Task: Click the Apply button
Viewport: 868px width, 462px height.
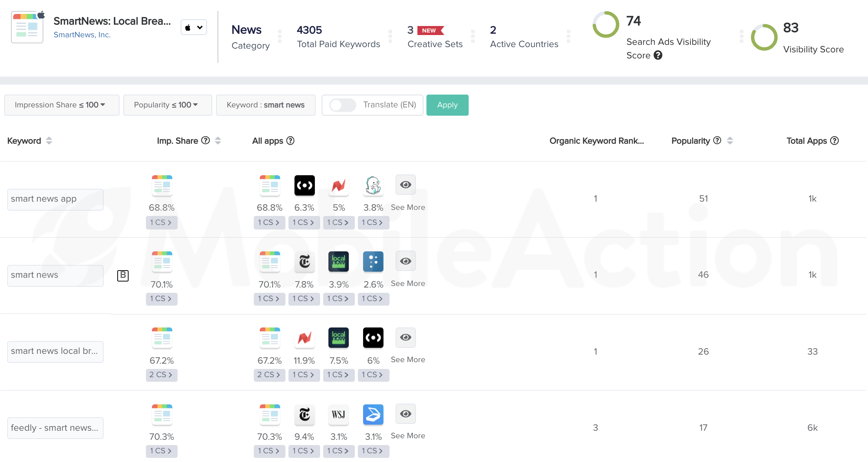Action: 447,105
